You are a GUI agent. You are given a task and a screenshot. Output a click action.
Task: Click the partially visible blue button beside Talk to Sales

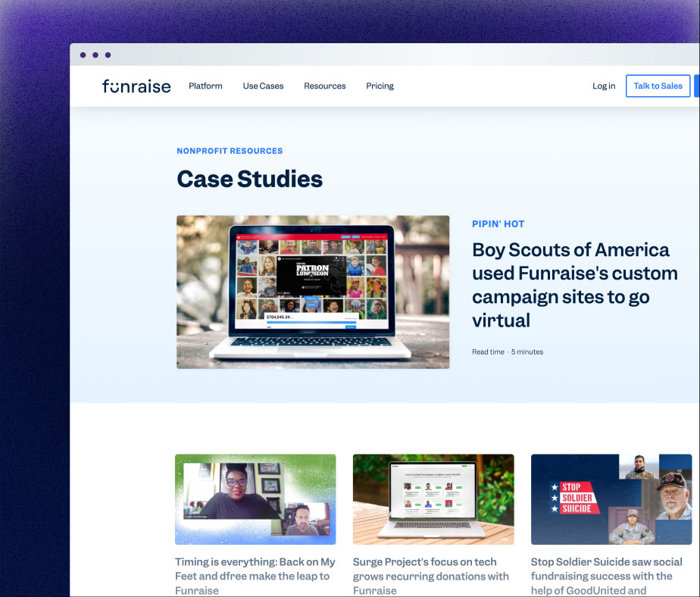pyautogui.click(x=697, y=86)
